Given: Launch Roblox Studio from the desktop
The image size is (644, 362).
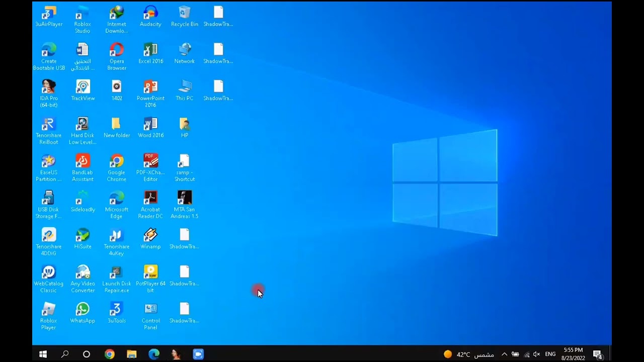Looking at the screenshot, I should point(83,20).
